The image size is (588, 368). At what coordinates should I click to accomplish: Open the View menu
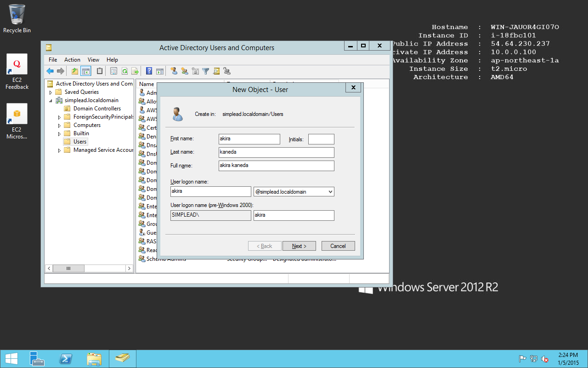point(93,60)
